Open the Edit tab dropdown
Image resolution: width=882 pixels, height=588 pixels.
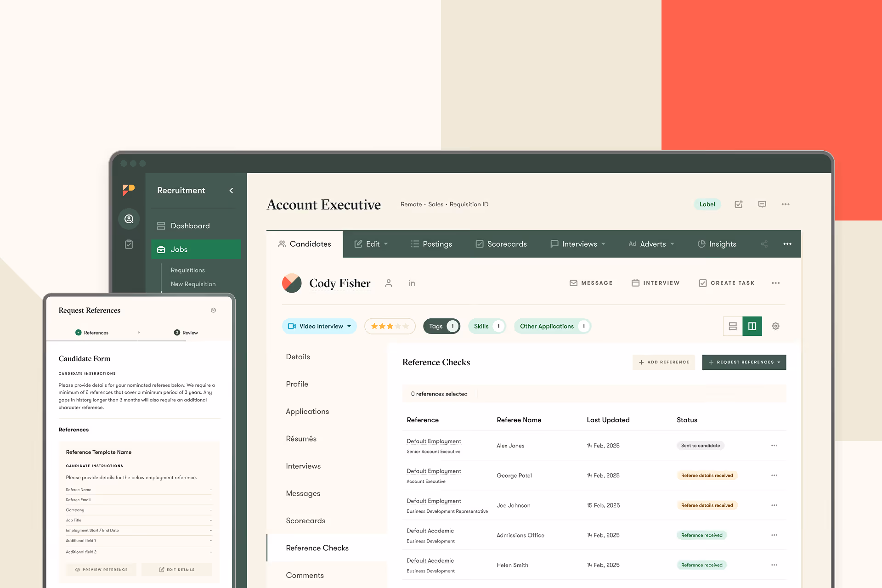point(371,244)
